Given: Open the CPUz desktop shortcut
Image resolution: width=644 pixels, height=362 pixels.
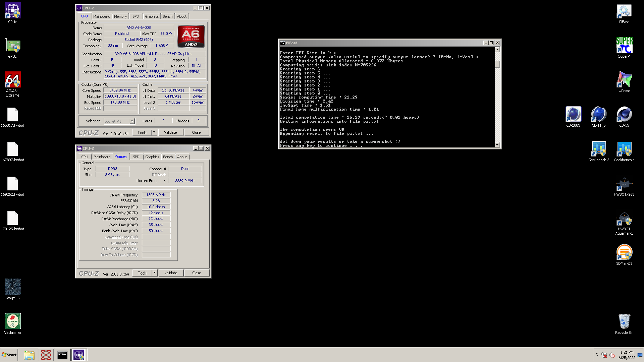Looking at the screenshot, I should pos(12,13).
